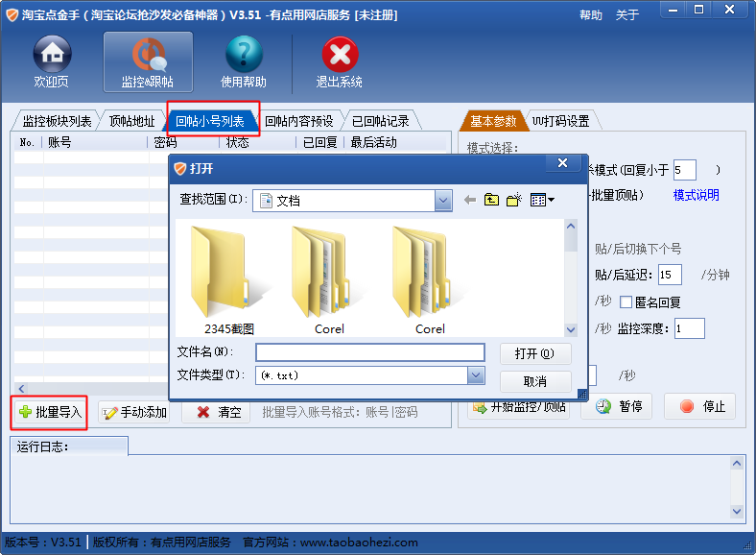
Task: Open the view menu icon in dialog
Action: coord(542,200)
